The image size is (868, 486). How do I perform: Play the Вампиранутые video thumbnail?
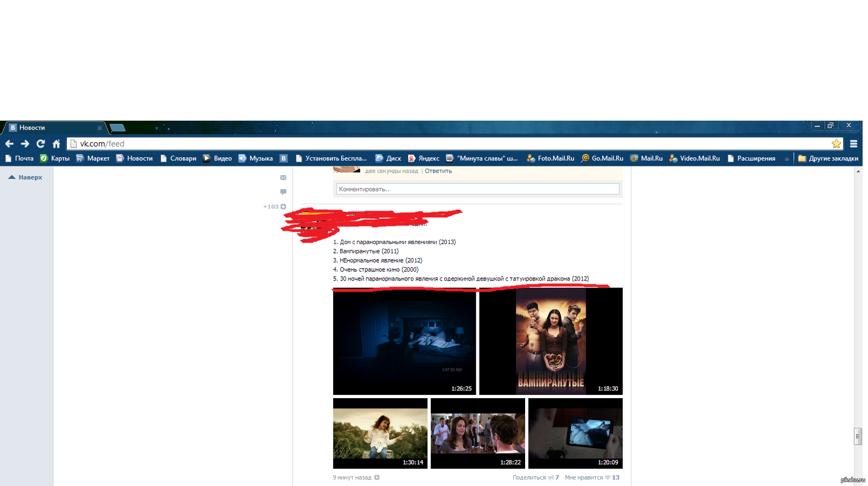pyautogui.click(x=551, y=341)
